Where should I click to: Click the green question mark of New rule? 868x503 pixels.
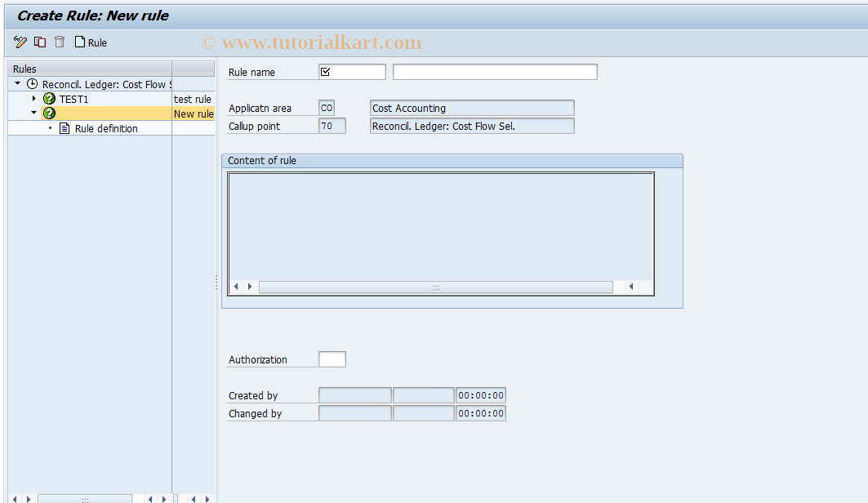click(x=49, y=114)
